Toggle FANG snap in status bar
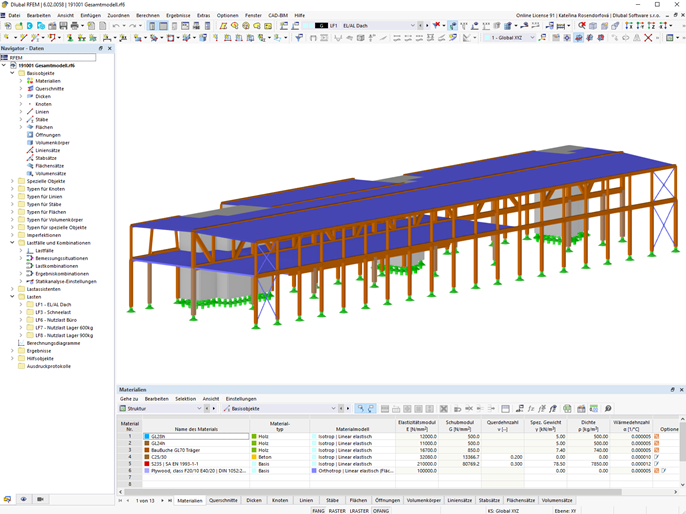Screen dimensions: 686x514 click(318, 511)
